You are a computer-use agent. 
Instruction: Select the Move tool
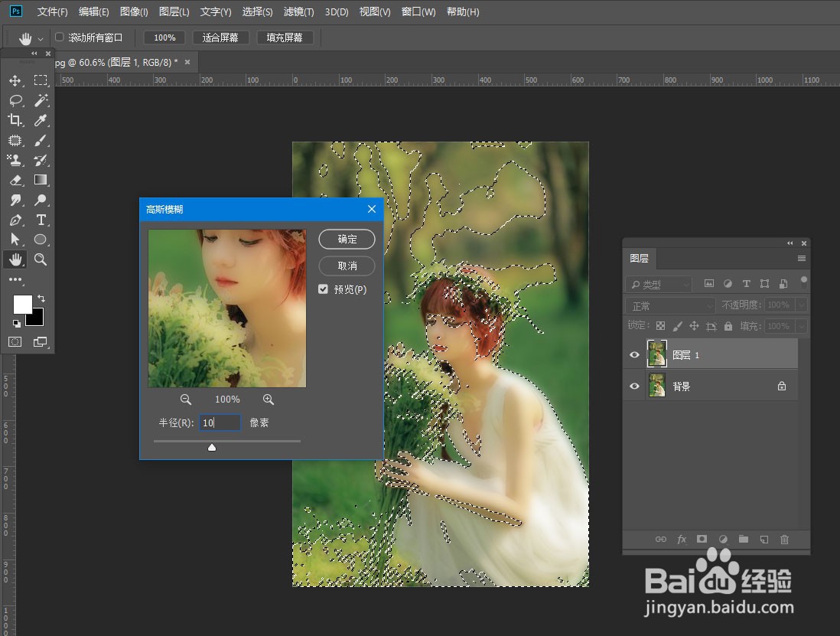click(x=15, y=80)
